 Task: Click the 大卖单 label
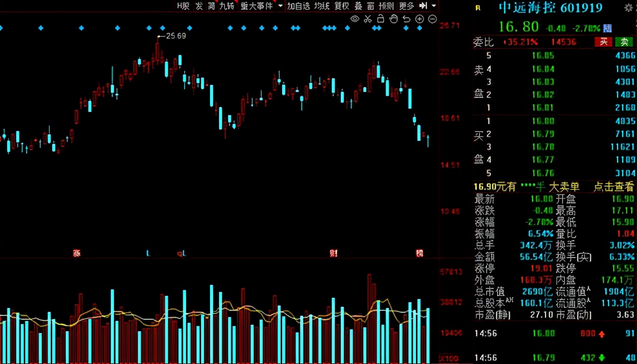point(564,187)
